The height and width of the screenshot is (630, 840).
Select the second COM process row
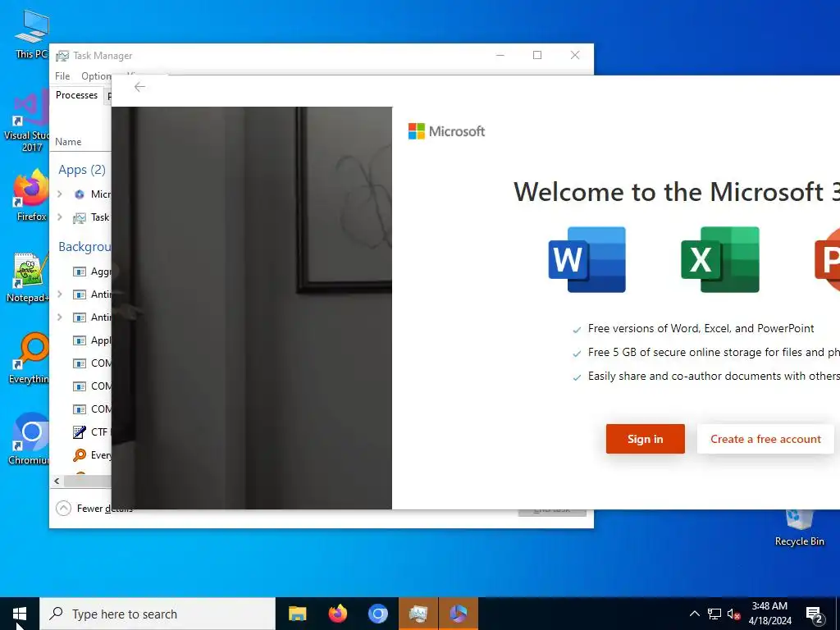click(92, 386)
